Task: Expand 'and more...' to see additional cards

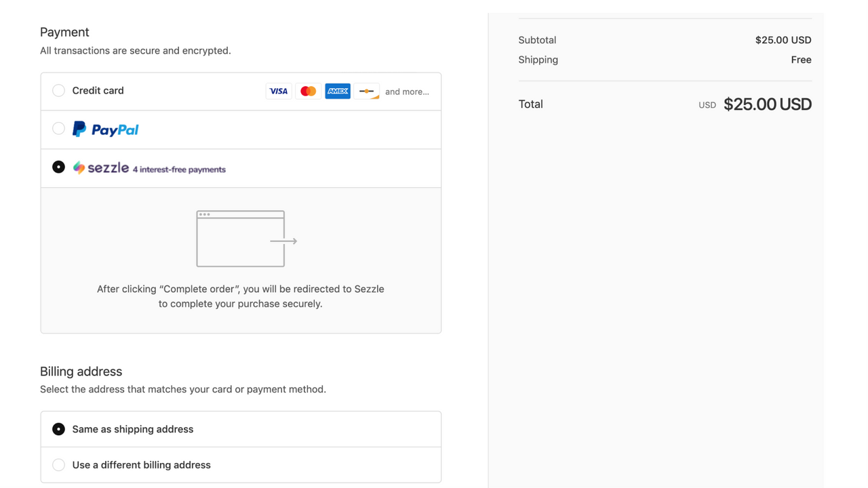Action: click(407, 91)
